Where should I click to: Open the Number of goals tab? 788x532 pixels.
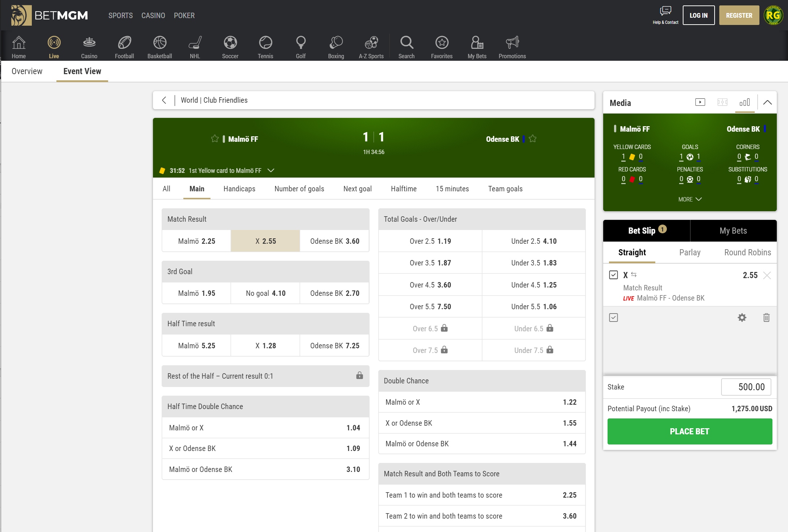pos(299,189)
